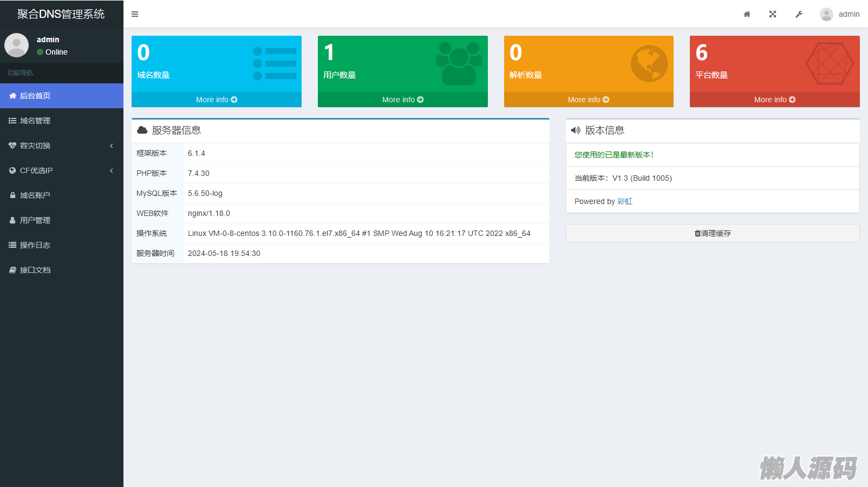868x487 pixels.
Task: Toggle the sidebar with the hamburger icon
Action: (135, 14)
